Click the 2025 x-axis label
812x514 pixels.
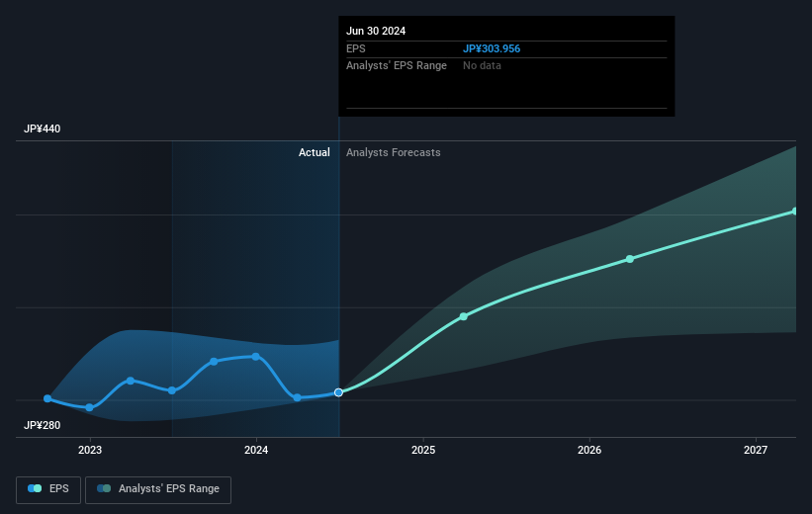tap(423, 450)
